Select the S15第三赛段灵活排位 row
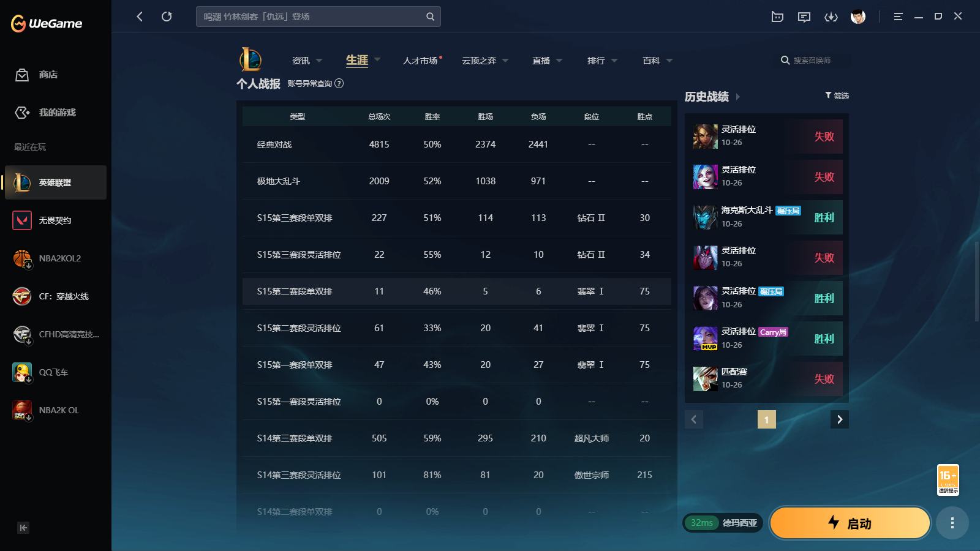The width and height of the screenshot is (980, 551). pos(457,255)
